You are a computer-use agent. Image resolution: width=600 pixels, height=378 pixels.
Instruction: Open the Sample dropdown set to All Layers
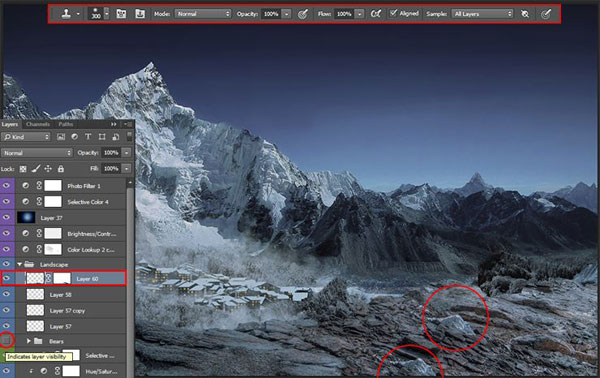(x=482, y=14)
